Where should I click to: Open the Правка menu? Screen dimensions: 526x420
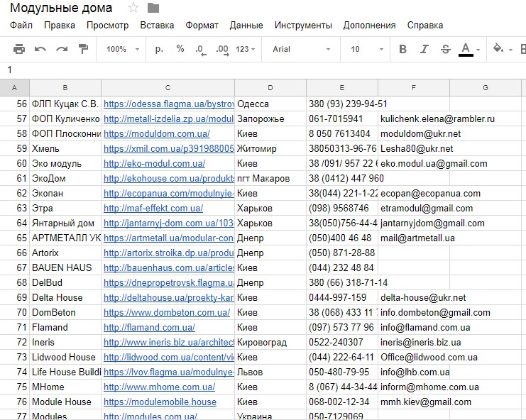pyautogui.click(x=60, y=26)
